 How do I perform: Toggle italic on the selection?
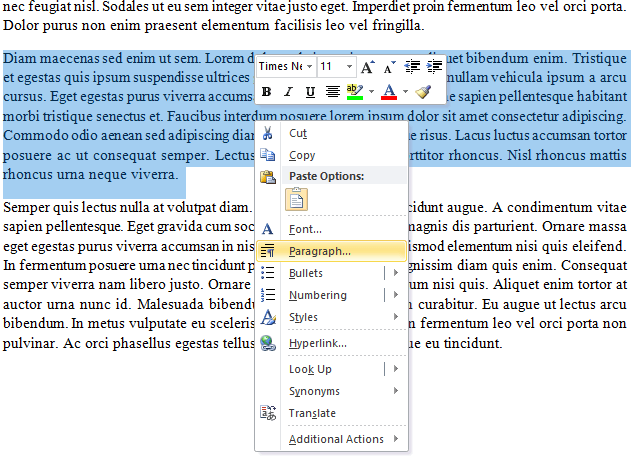(x=287, y=92)
